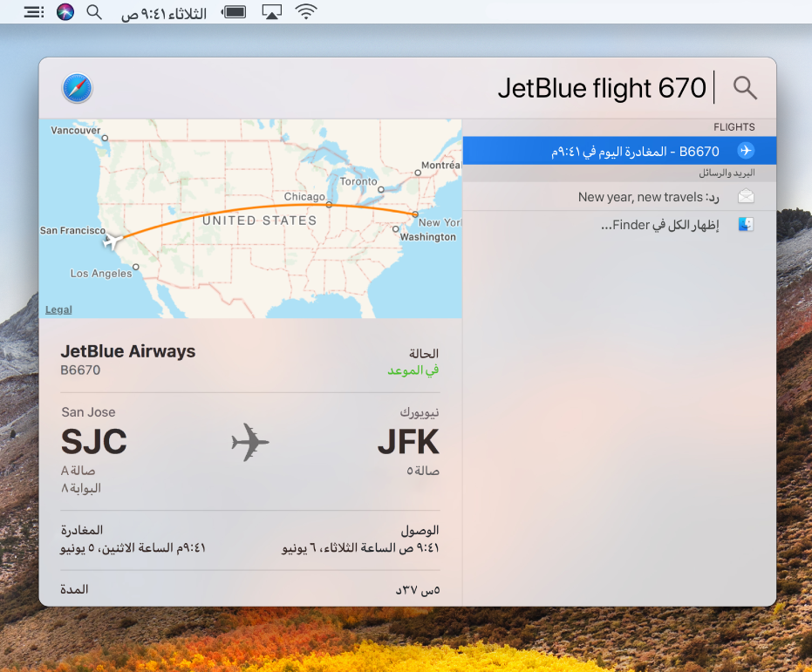The width and height of the screenshot is (812, 672).
Task: Click the Toronto label on the map
Action: (358, 181)
